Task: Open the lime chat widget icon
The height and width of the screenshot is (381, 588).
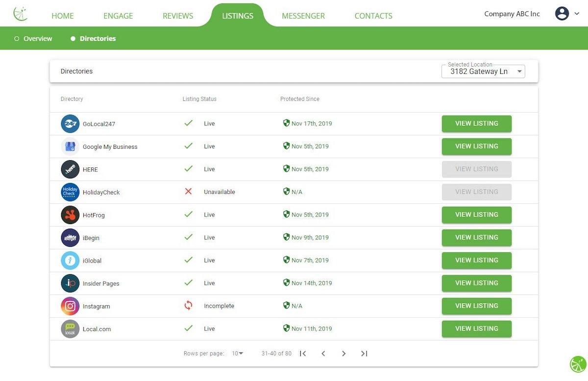Action: click(x=578, y=364)
